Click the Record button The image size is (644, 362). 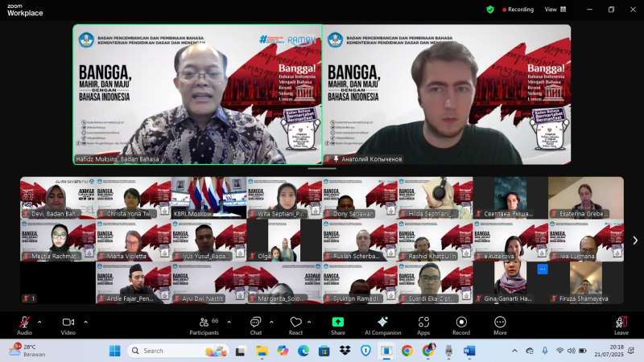[461, 323]
